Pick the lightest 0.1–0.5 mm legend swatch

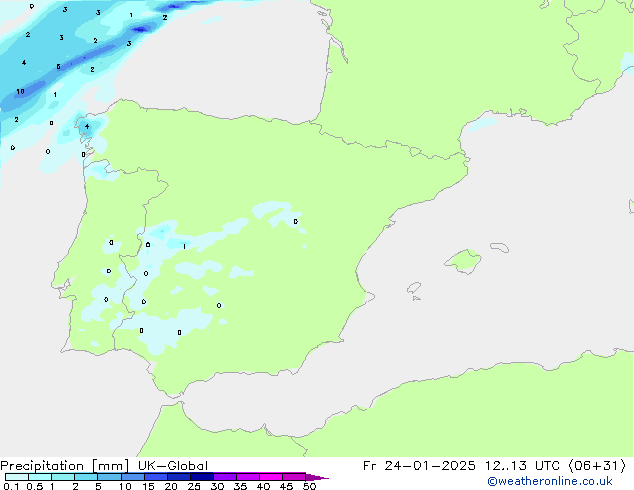pyautogui.click(x=17, y=477)
